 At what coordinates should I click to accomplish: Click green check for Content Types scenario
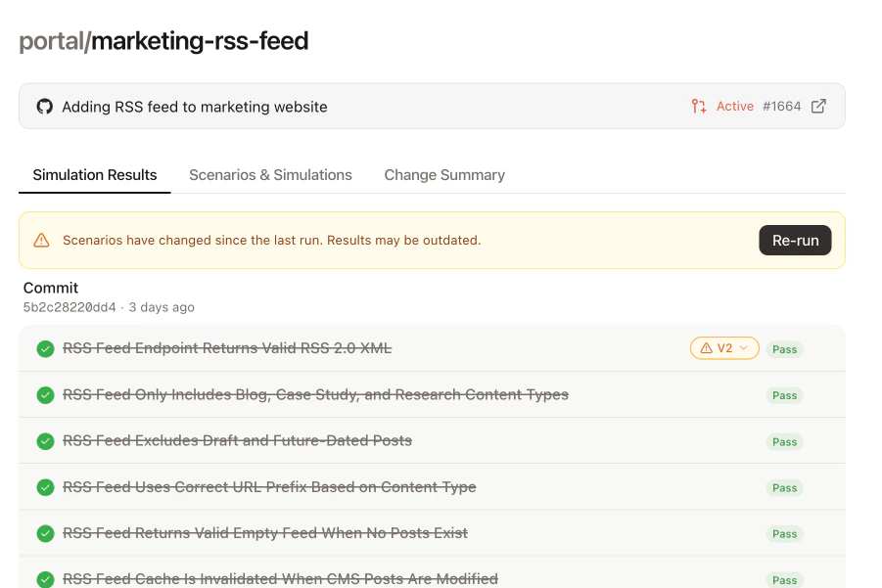point(45,395)
